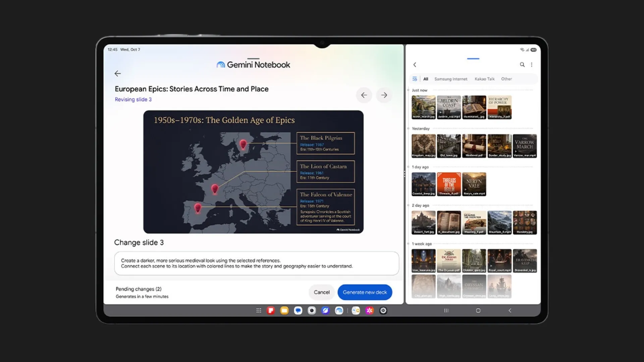Viewport: 644px width, 362px height.
Task: Select the North_march.jpg thumbnail
Action: pyautogui.click(x=424, y=107)
